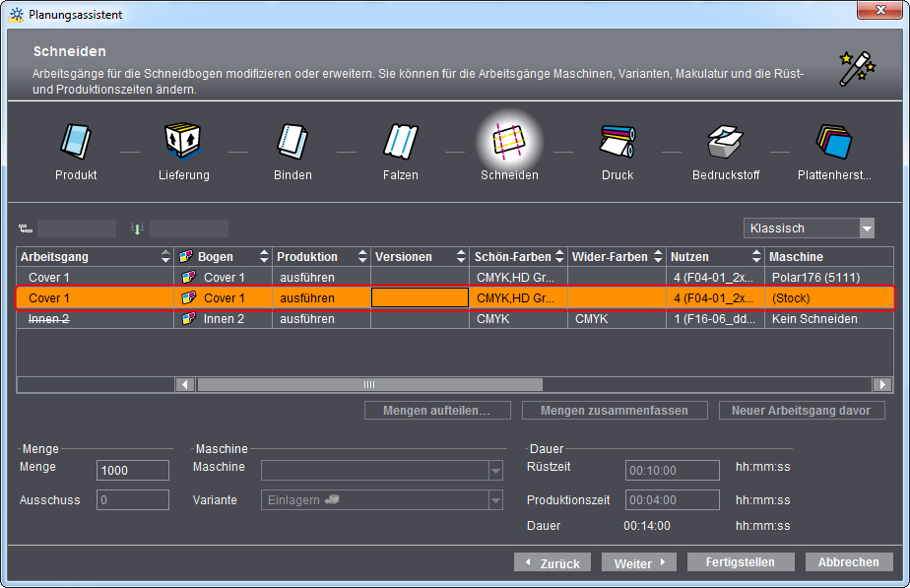Screen dimensions: 910x588
Task: Sort by the Arbeitsgang column header
Action: pos(96,256)
